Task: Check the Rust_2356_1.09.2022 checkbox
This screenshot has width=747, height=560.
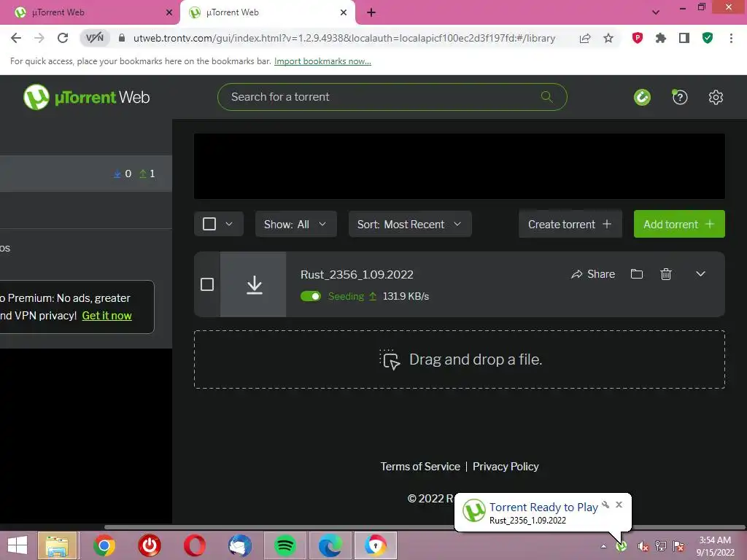Action: click(x=206, y=284)
